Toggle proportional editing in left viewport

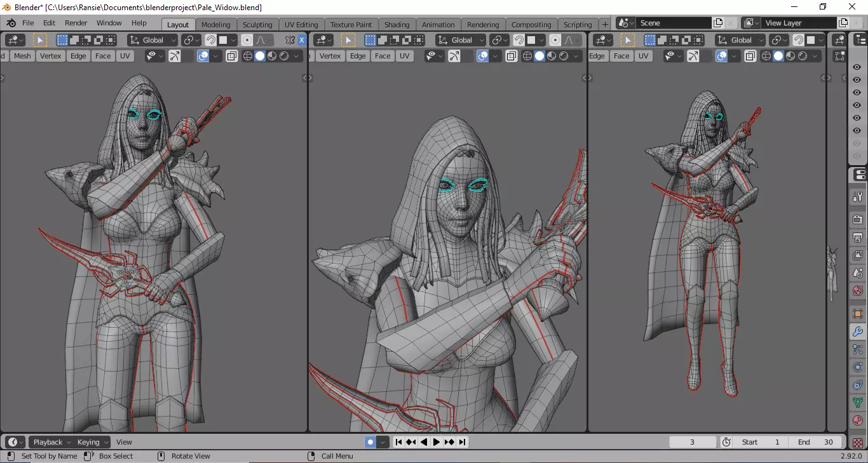[247, 40]
